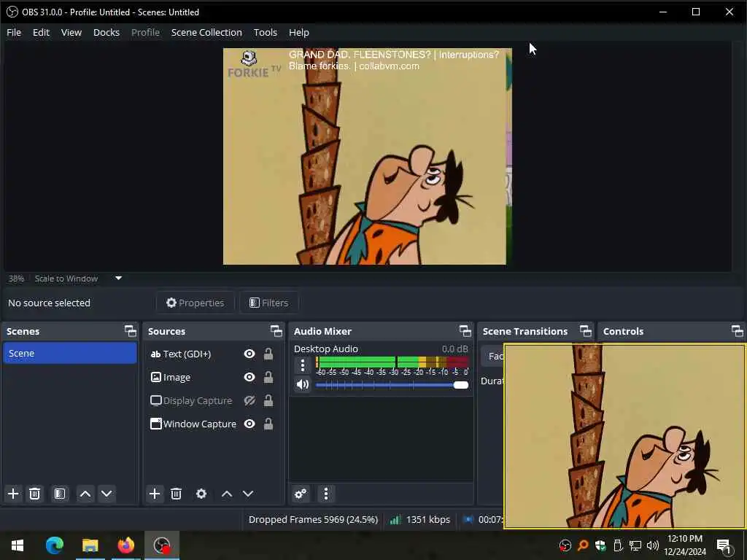Remove selected scene with trash icon

point(34,494)
